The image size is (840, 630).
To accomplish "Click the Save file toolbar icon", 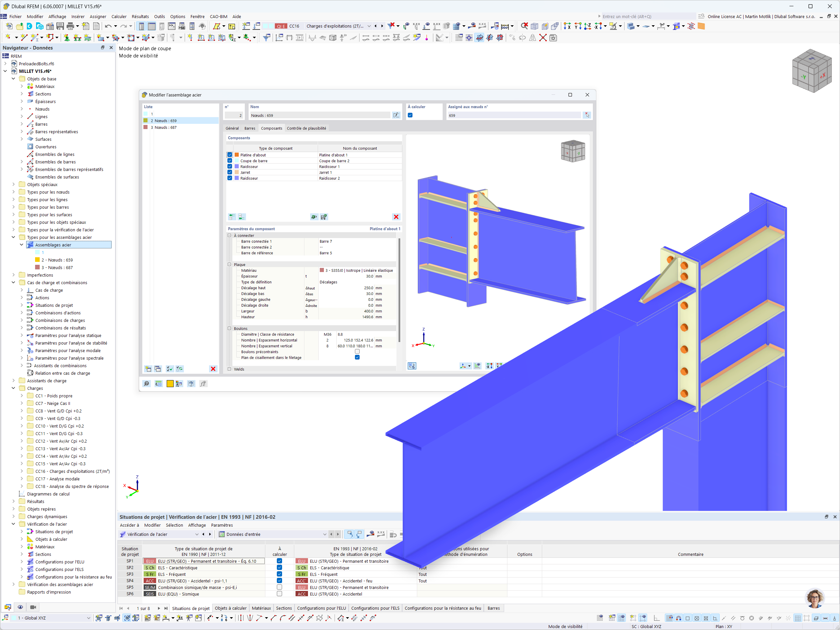I will tap(60, 26).
